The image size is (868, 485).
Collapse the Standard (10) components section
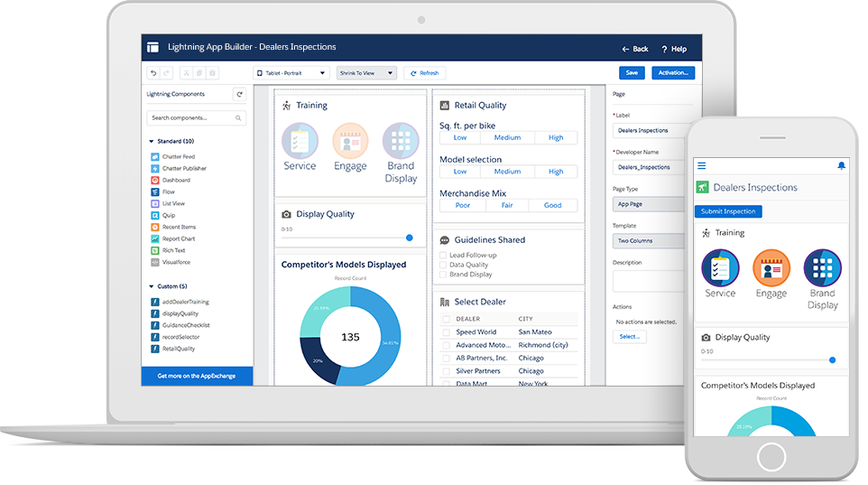pos(151,141)
